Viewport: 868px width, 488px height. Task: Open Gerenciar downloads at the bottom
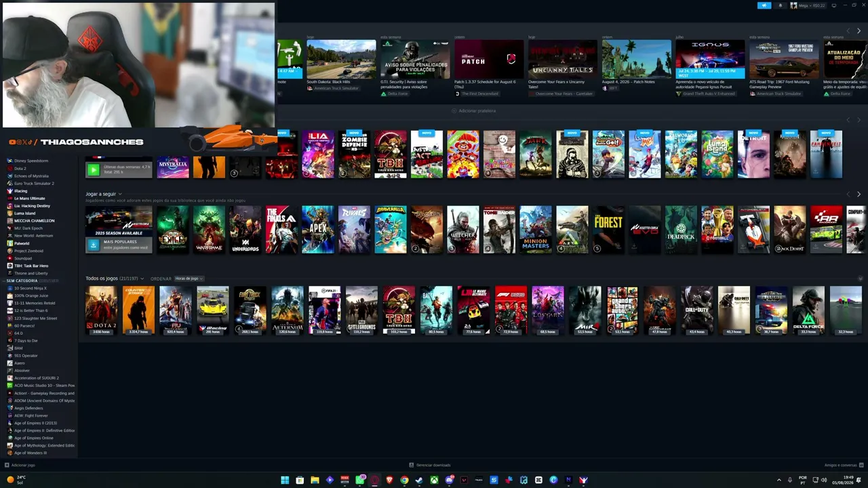pyautogui.click(x=430, y=465)
